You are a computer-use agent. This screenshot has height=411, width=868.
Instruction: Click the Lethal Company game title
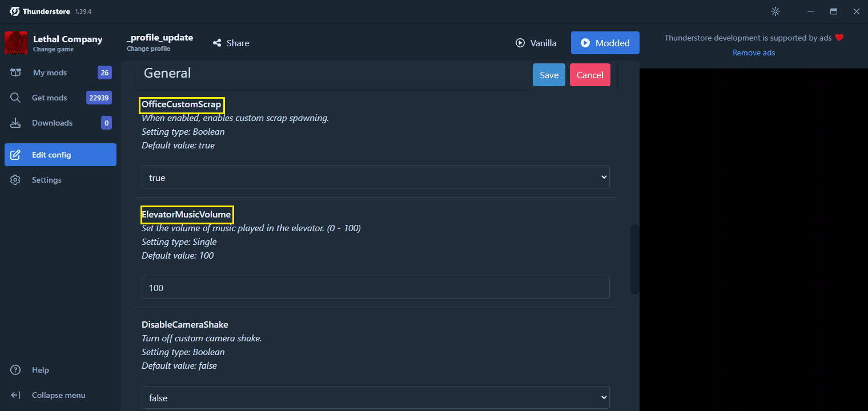68,39
